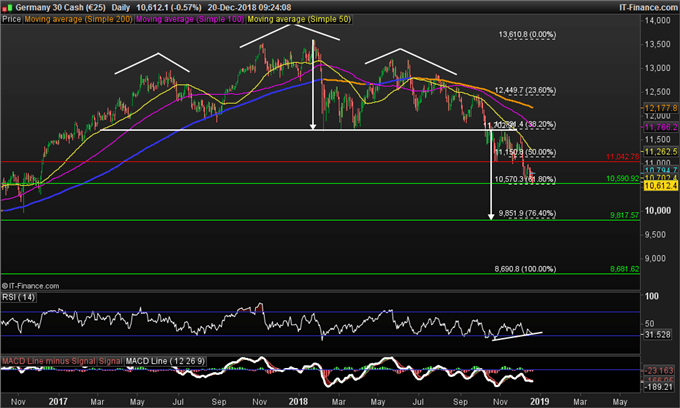This screenshot has width=680, height=408.
Task: Click the Daily timeframe label
Action: pos(121,7)
